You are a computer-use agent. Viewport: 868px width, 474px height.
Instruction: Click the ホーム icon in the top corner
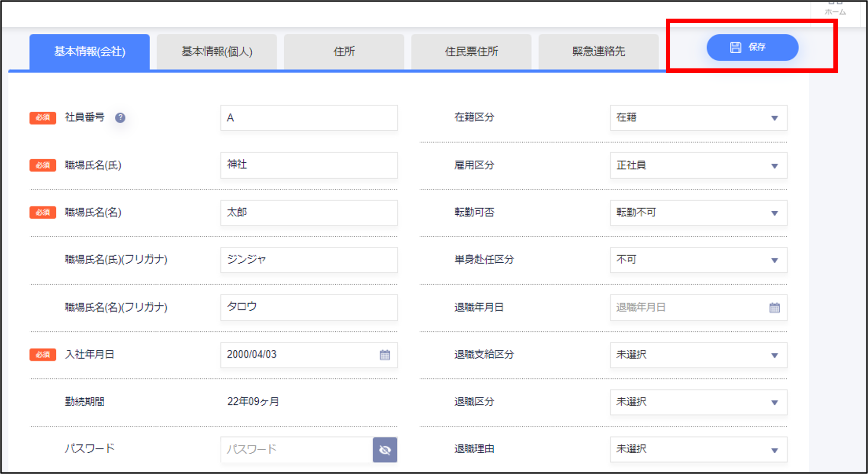click(x=835, y=9)
